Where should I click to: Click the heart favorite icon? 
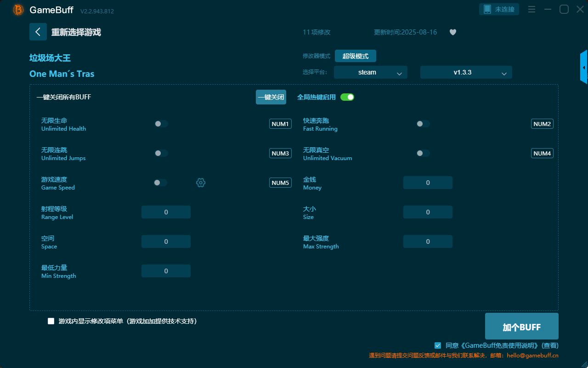tap(453, 32)
